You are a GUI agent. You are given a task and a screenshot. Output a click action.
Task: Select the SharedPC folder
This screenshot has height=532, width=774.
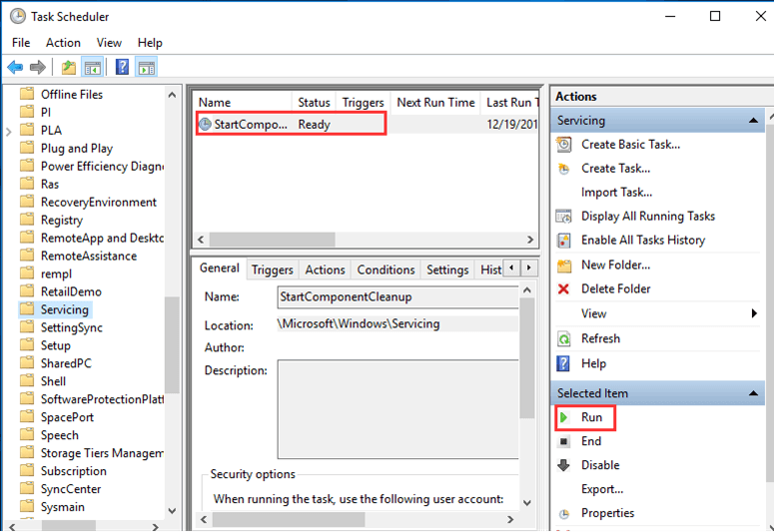pyautogui.click(x=66, y=363)
